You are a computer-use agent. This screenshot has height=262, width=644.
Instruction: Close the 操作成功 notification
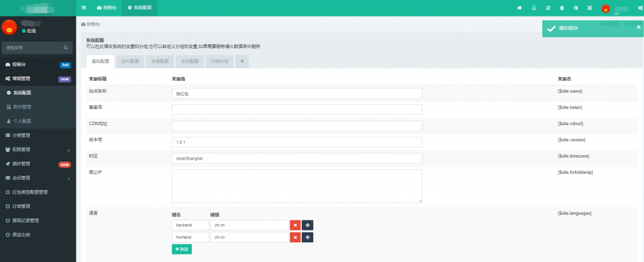(x=638, y=27)
